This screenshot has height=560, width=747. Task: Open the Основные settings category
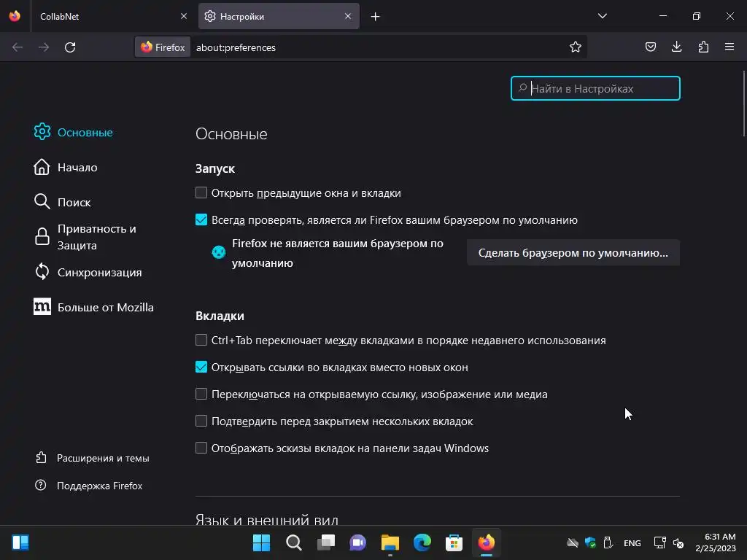click(x=74, y=132)
